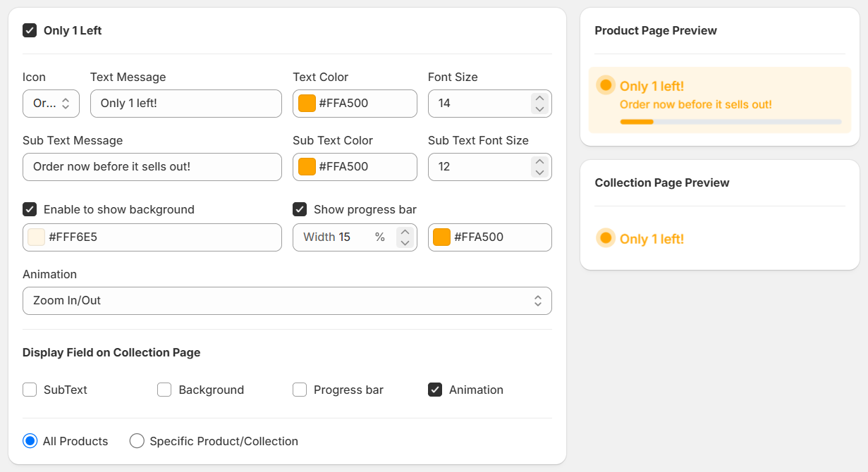Click pulsing orange icon in Product Page Preview
This screenshot has height=472, width=868.
(606, 85)
